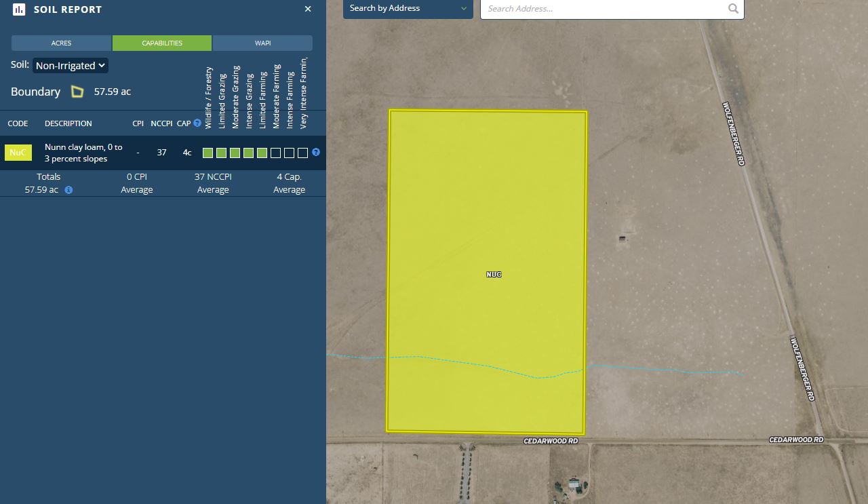Click the search magnifier icon
This screenshot has height=504, width=868.
pyautogui.click(x=733, y=9)
